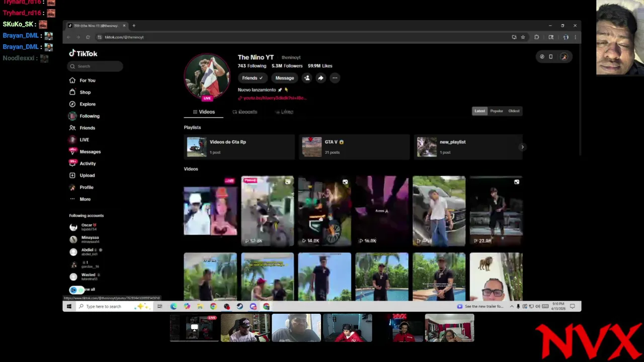Viewport: 644px width, 362px height.
Task: Open the browser extensions puzzle icon
Action: 536,37
